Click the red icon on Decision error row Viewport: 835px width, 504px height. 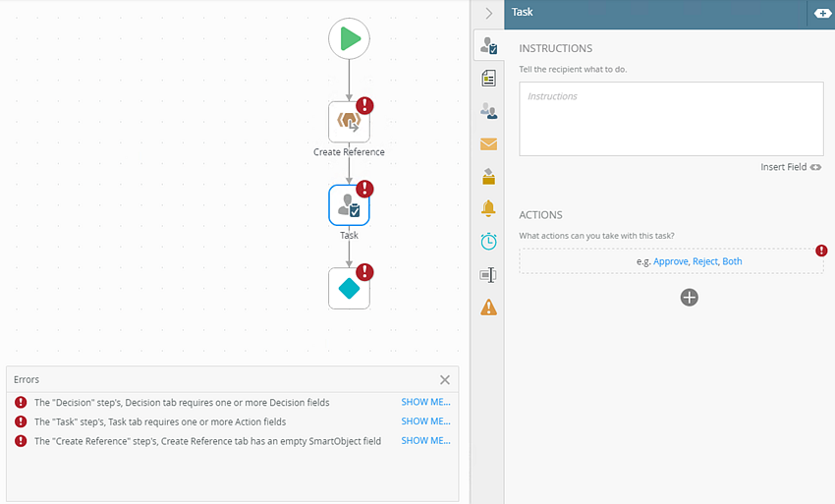21,402
